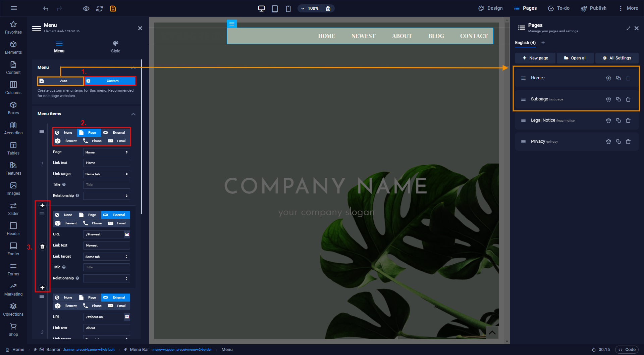Delete the Newest menu item
This screenshot has height=355, width=644.
(42, 247)
